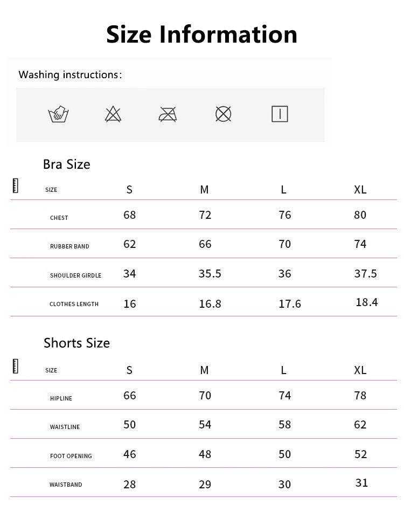Click the M column header in Shorts Size
The width and height of the screenshot is (404, 532).
point(204,370)
